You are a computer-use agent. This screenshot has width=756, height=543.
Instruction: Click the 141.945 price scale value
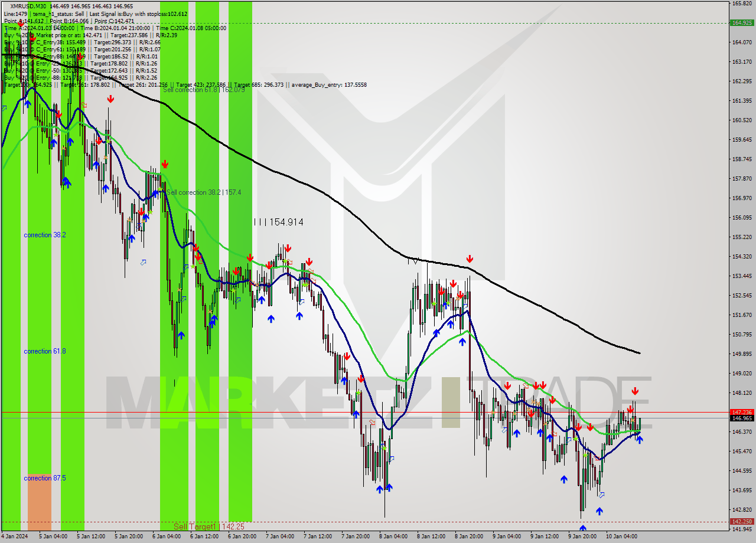click(741, 529)
